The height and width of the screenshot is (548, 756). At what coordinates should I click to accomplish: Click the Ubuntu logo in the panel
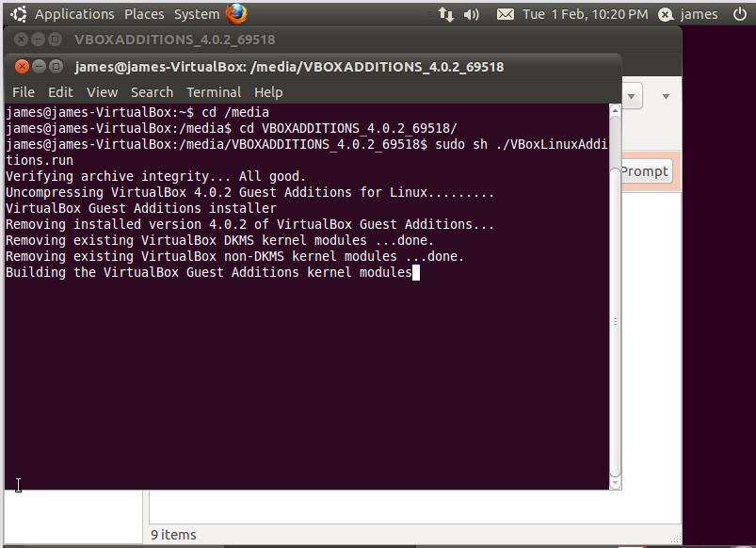pyautogui.click(x=18, y=14)
